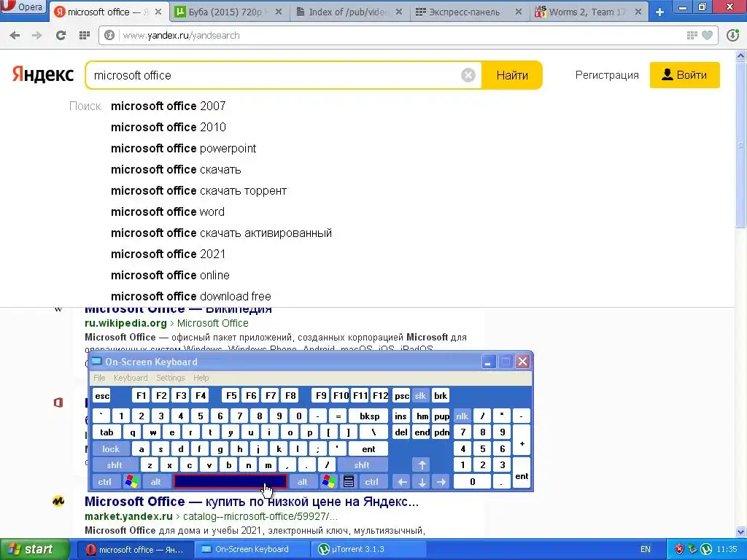Select suggestion microsoft office 2007
747x560 pixels.
click(169, 106)
